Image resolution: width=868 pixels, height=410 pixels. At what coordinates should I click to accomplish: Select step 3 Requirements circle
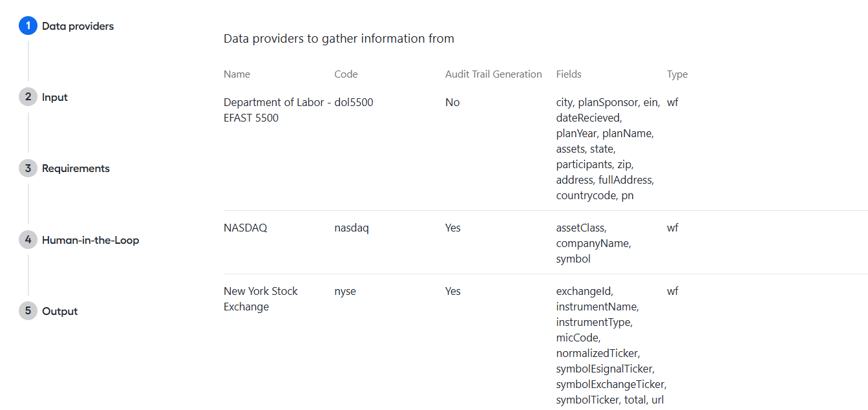(28, 168)
